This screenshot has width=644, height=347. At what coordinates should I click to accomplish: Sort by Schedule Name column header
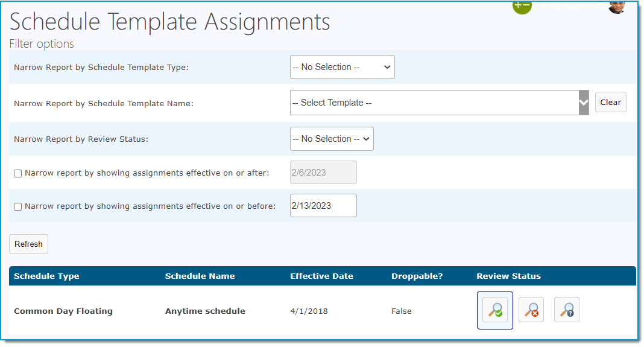point(200,276)
